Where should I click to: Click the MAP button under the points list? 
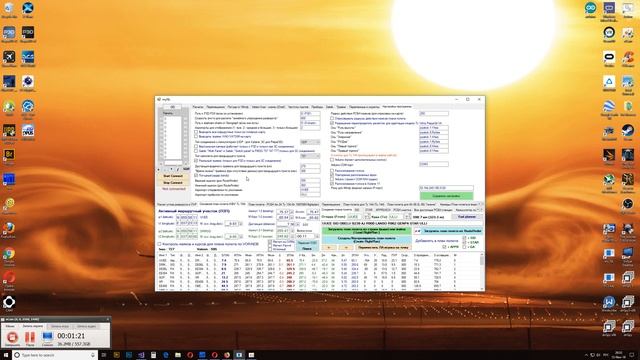(186, 169)
